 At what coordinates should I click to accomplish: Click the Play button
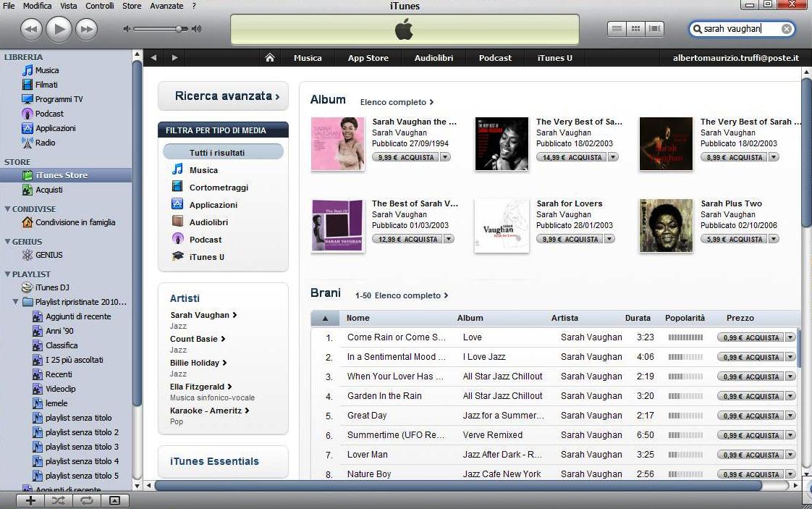(59, 28)
